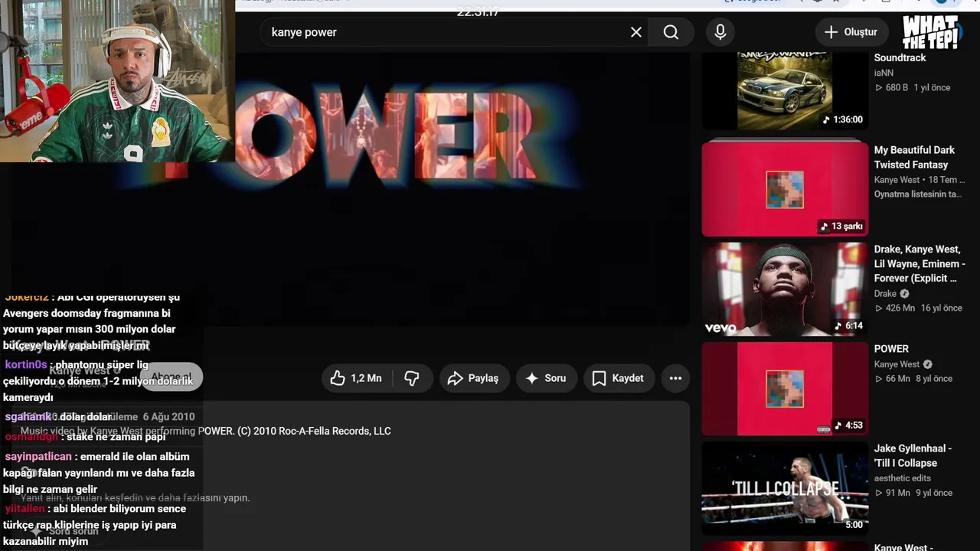Visit the Drake channel name

point(885,294)
